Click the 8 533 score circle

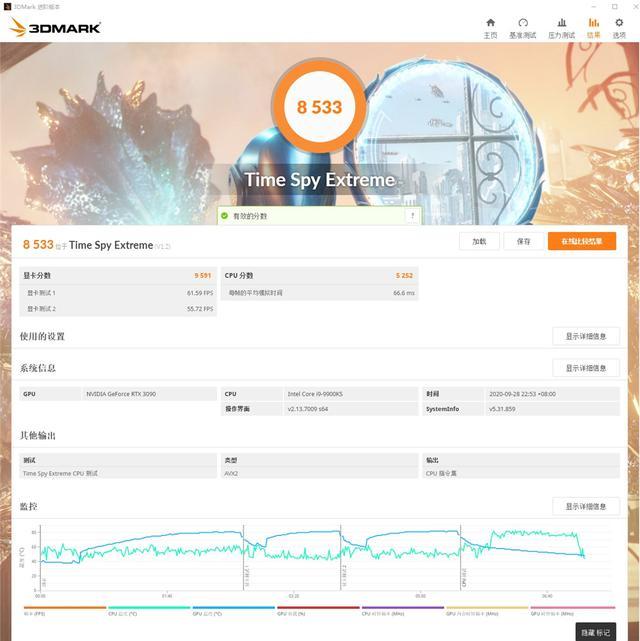[x=319, y=106]
